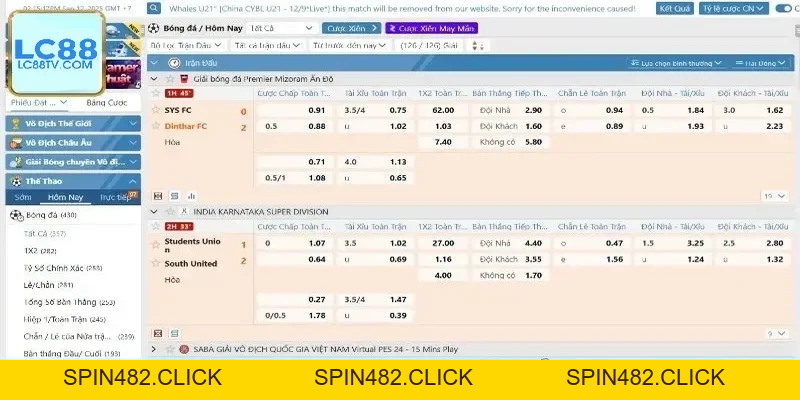800x400 pixels.
Task: Click Dinthar FC 1X2 odds 1.03
Action: (443, 126)
